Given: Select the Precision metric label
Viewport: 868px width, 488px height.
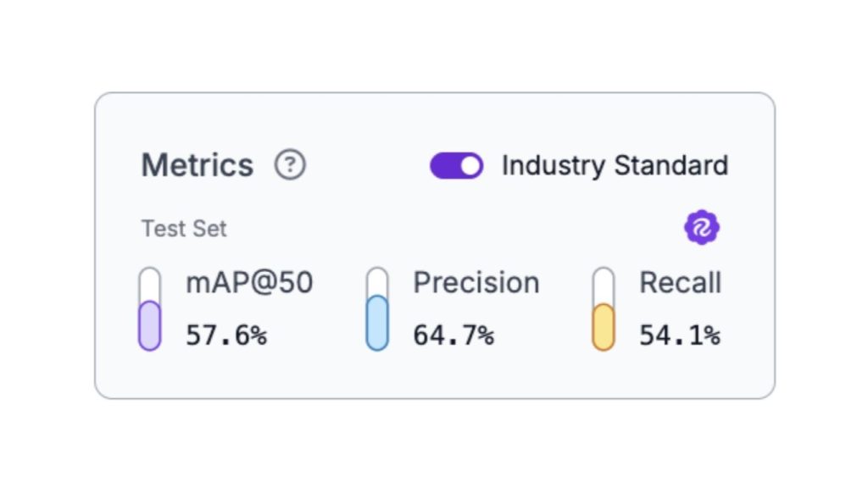Looking at the screenshot, I should pyautogui.click(x=476, y=283).
